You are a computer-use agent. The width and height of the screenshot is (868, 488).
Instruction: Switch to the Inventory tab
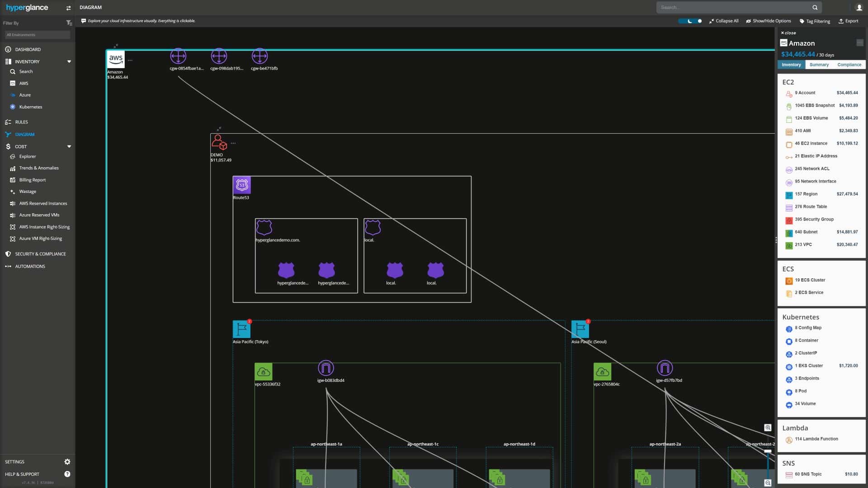[791, 65]
